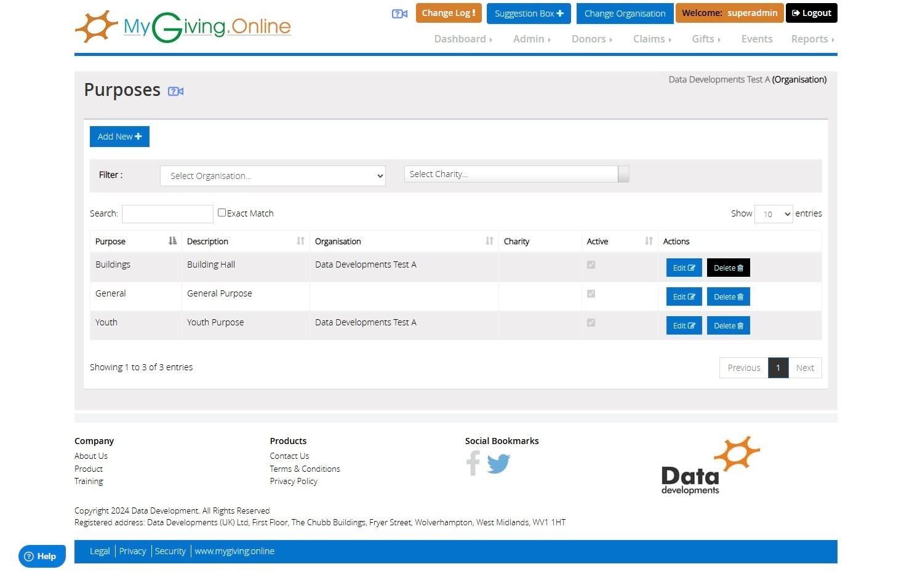Delete the General purpose row
The image size is (912, 588).
729,296
